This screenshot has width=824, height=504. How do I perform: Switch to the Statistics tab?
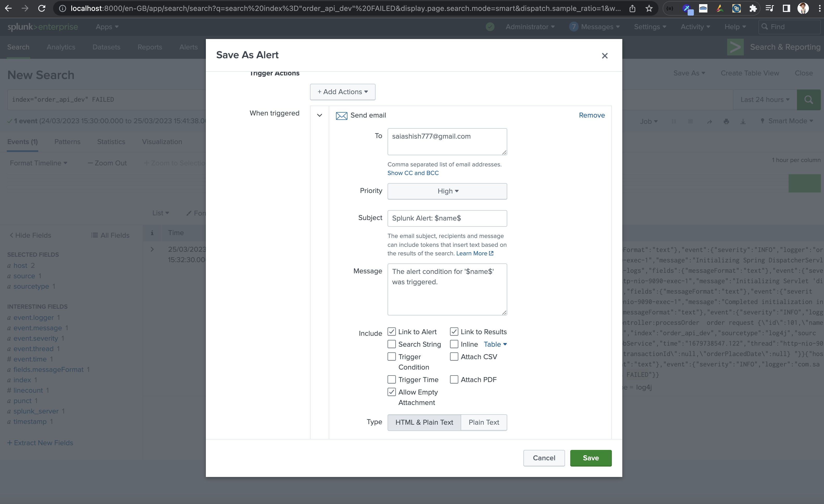[111, 142]
